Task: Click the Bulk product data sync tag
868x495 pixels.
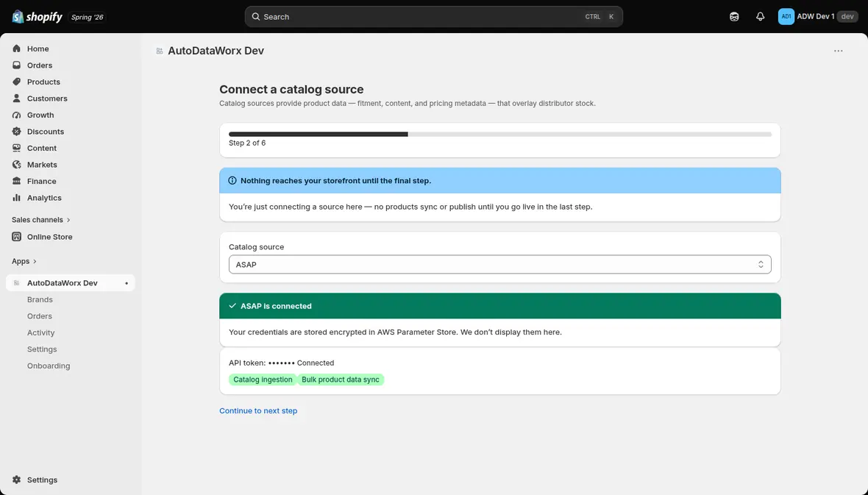Action: pos(341,380)
